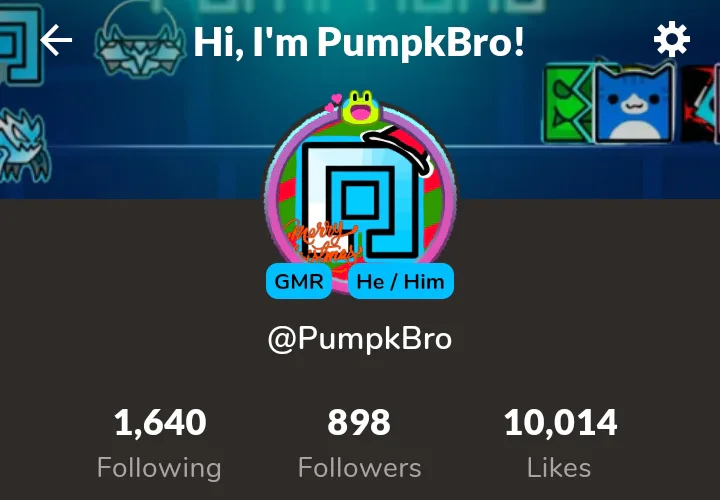This screenshot has height=500, width=720.
Task: Click the "Hi, I'm PumpkBro!" title
Action: coord(359,42)
